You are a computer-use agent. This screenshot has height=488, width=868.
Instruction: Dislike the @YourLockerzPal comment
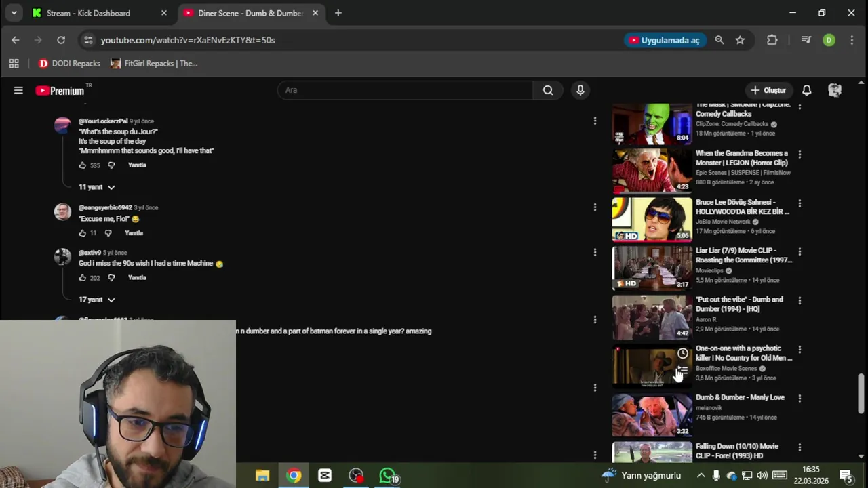click(112, 165)
